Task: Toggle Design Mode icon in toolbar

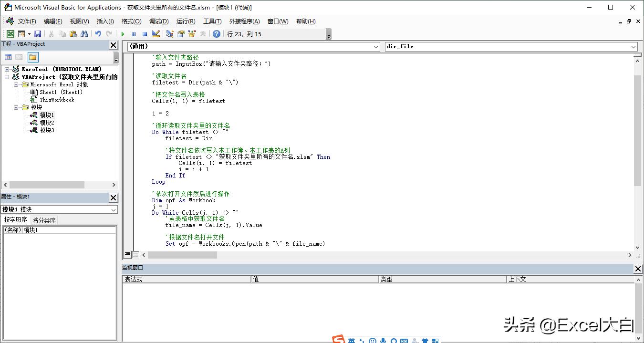Action: [x=156, y=34]
